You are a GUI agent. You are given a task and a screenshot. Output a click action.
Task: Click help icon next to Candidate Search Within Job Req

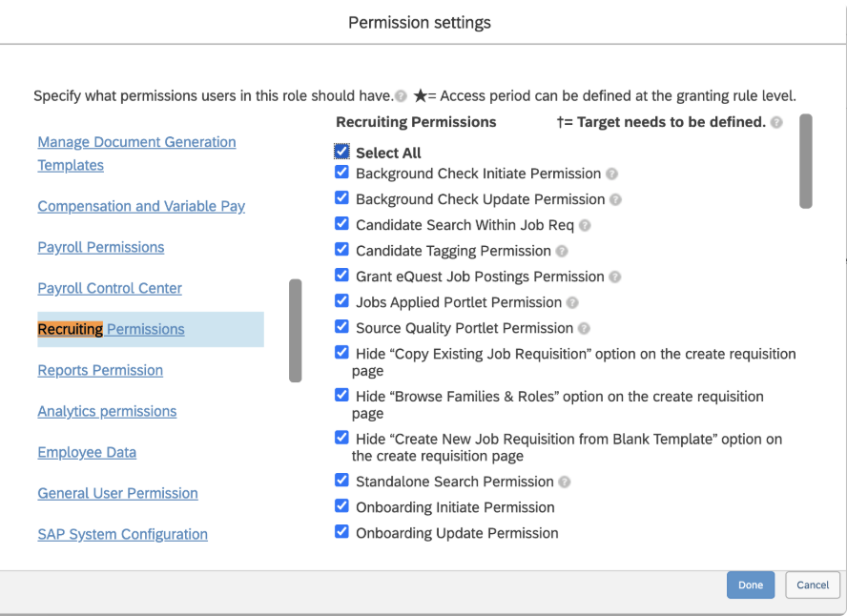585,226
